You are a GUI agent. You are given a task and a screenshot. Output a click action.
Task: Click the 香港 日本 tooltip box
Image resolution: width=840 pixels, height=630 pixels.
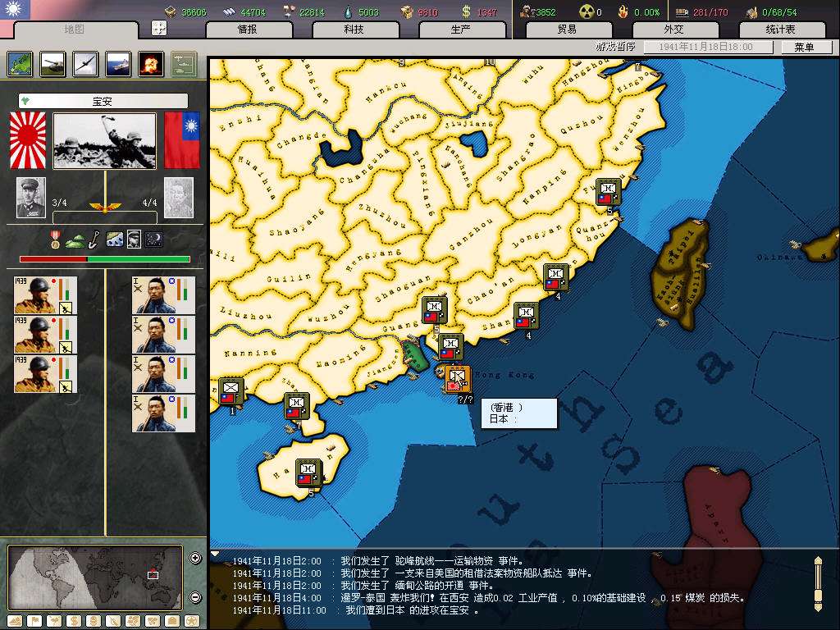519,413
